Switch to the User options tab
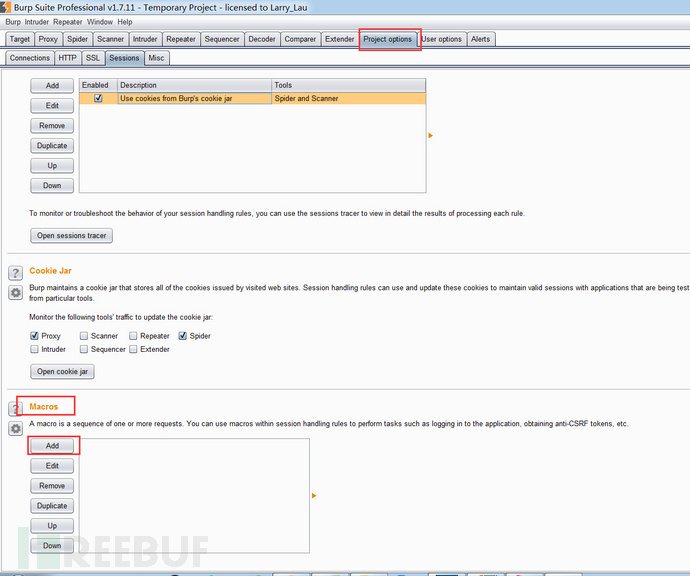690x576 pixels. [x=442, y=39]
